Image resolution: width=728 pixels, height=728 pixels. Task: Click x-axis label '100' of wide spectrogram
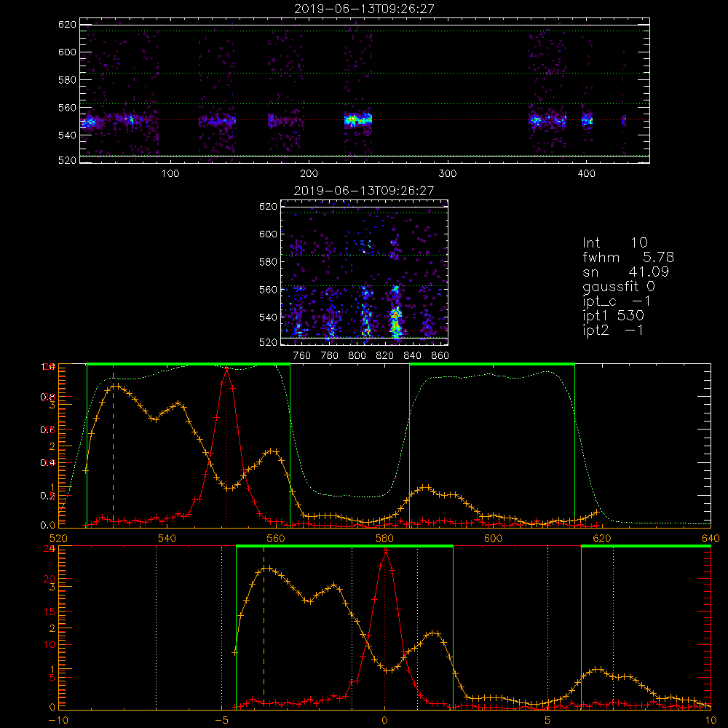pyautogui.click(x=170, y=174)
